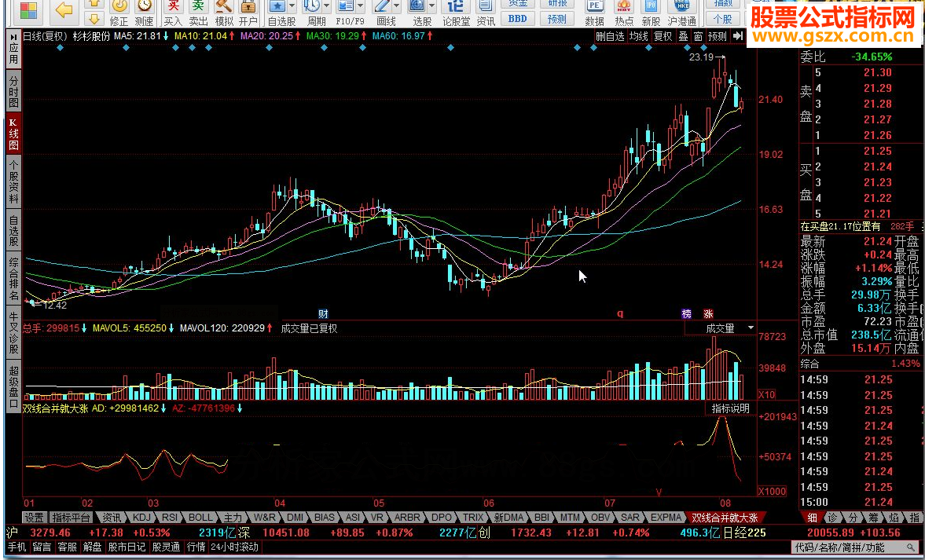This screenshot has width=925, height=560.
Task: Select the 分时图 sidebar tab
Action: pyautogui.click(x=13, y=90)
